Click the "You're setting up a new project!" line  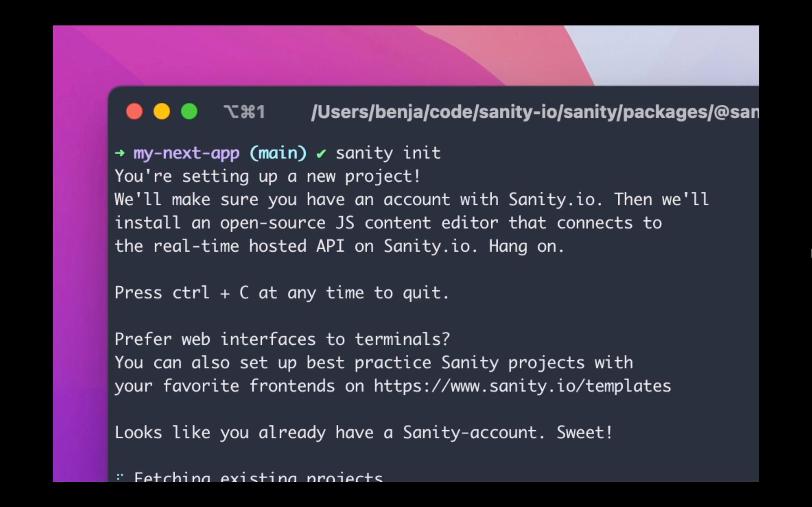tap(267, 176)
